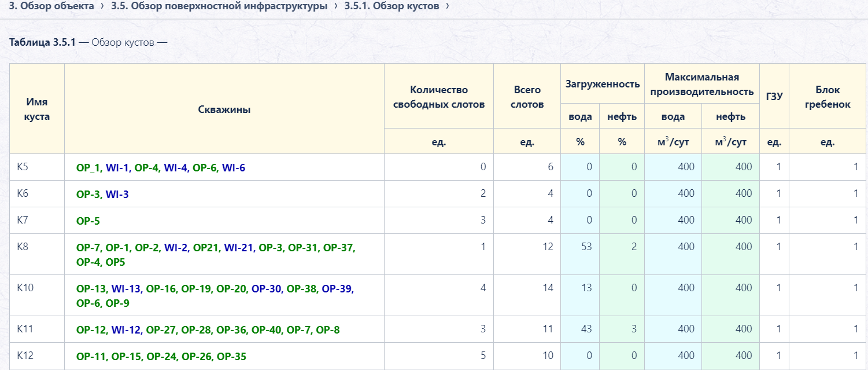Open well OP-7 in row K8
The image size is (868, 370).
point(88,247)
